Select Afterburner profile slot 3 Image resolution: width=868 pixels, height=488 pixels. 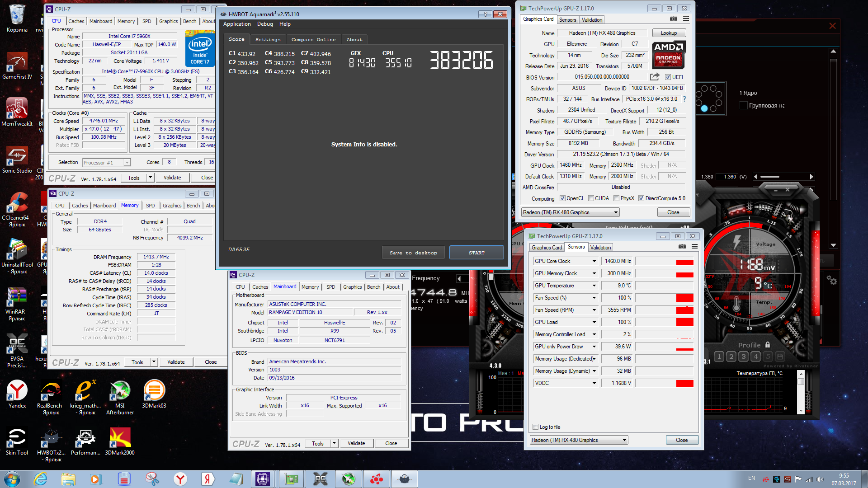[743, 357]
